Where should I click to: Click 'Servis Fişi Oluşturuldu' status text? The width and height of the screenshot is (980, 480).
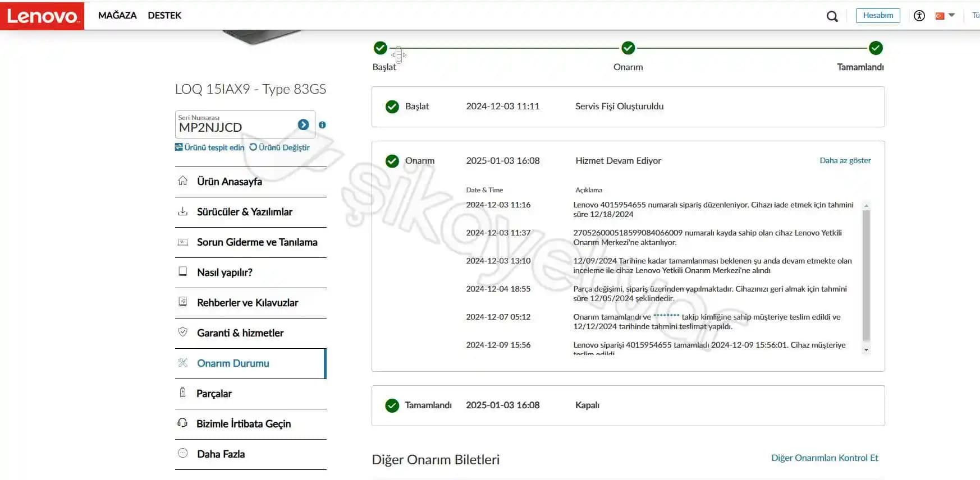(619, 107)
